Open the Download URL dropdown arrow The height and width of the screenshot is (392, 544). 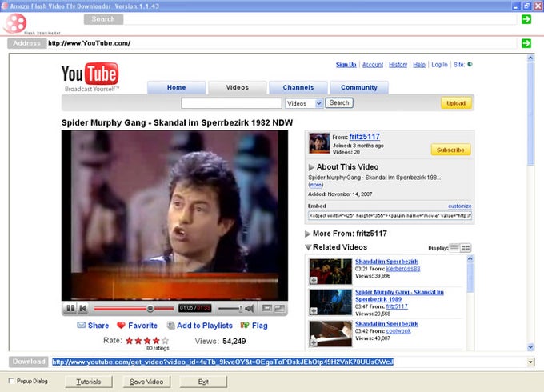(x=530, y=362)
